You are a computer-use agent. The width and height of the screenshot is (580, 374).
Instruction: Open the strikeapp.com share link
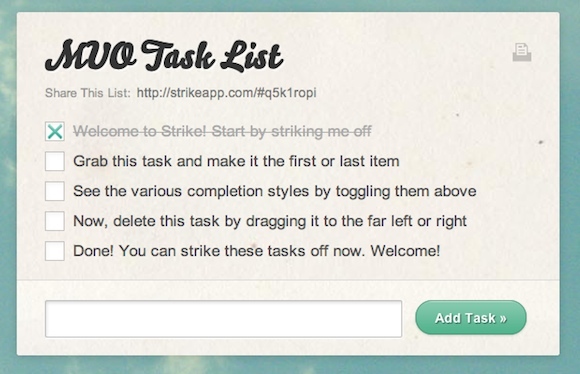click(226, 93)
